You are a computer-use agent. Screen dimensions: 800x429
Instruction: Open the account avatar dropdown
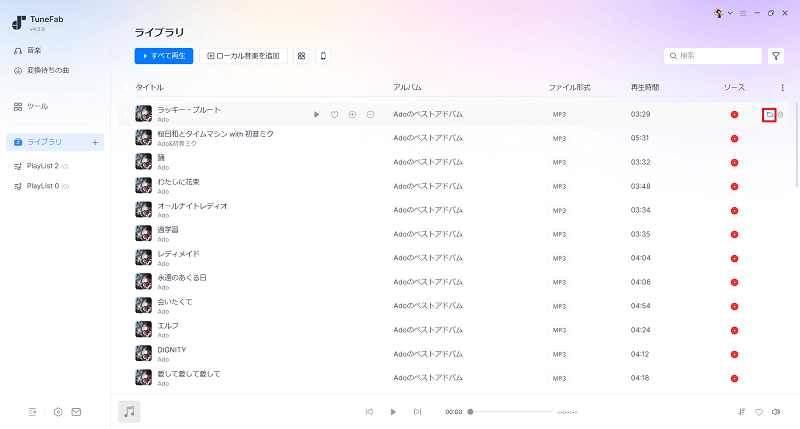pyautogui.click(x=723, y=13)
